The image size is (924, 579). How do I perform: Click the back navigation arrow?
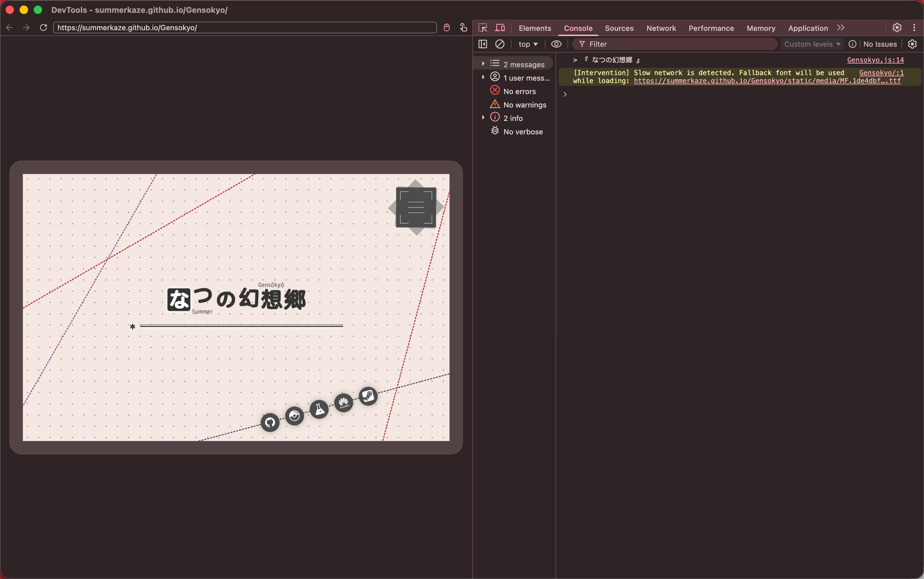tap(9, 27)
